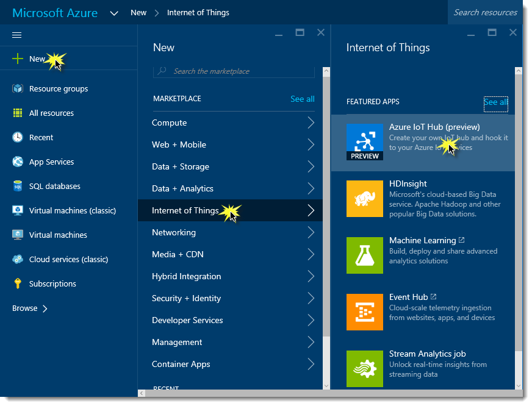This screenshot has width=532, height=406.
Task: Maximize the Internet of Things blade
Action: click(x=492, y=32)
